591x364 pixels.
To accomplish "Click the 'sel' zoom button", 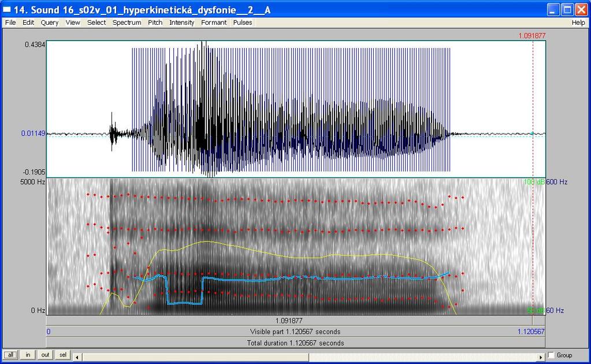I will (62, 355).
